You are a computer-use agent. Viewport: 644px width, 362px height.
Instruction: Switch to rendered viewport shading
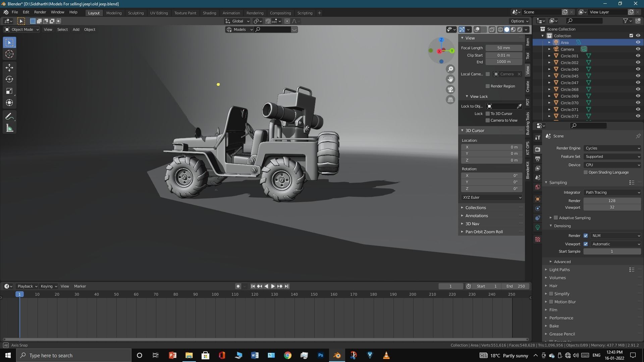pyautogui.click(x=520, y=29)
